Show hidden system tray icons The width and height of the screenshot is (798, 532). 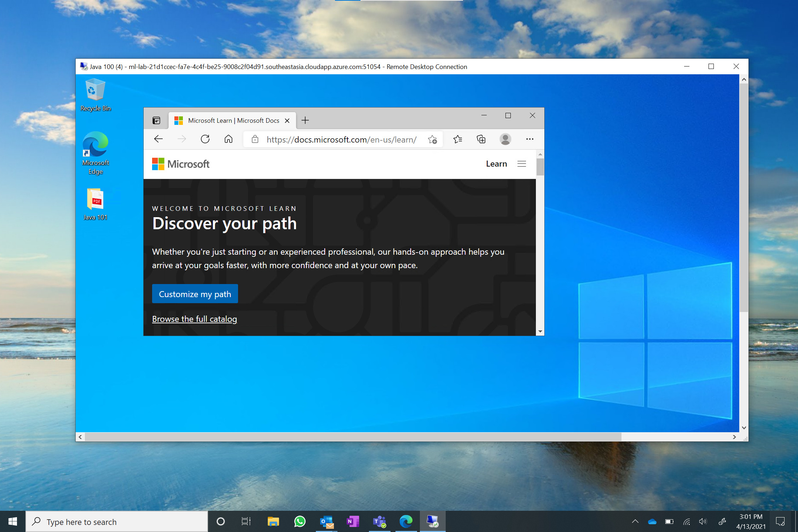635,521
